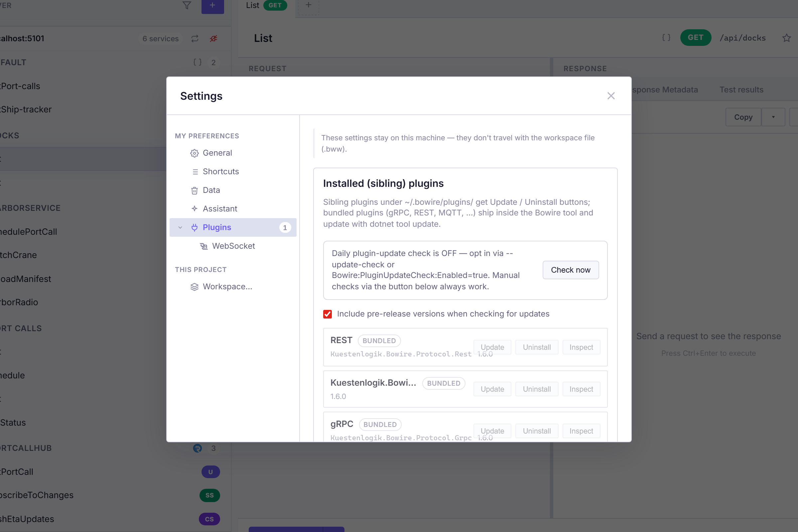Click Uninstall for REST plugin
The width and height of the screenshot is (798, 532).
(x=537, y=347)
